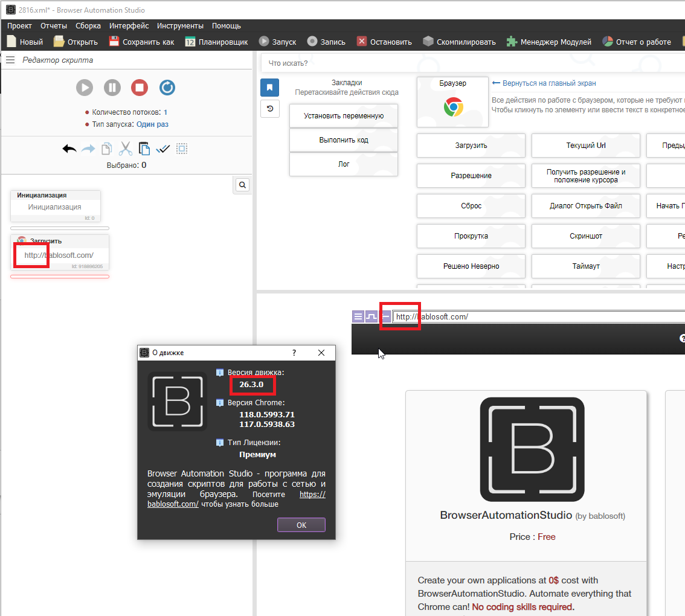The height and width of the screenshot is (616, 685).
Task: Open the action history icon below bookmarks
Action: 269,109
